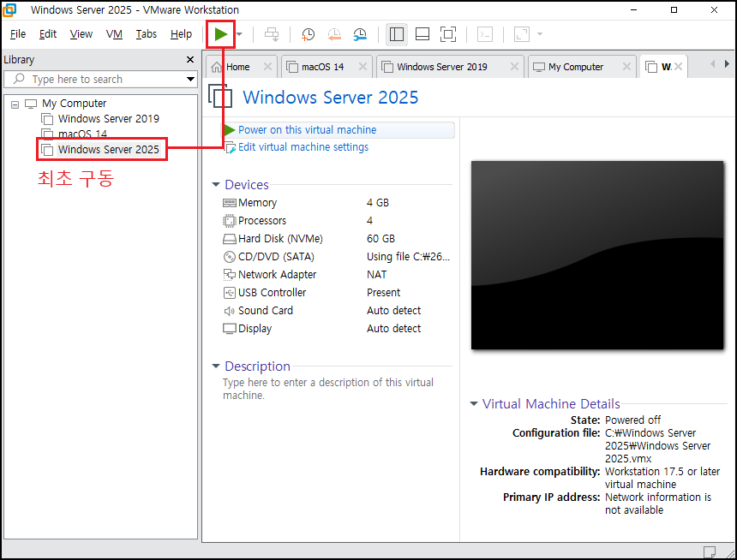Click the console view toolbar icon
The width and height of the screenshot is (737, 560).
pyautogui.click(x=484, y=34)
